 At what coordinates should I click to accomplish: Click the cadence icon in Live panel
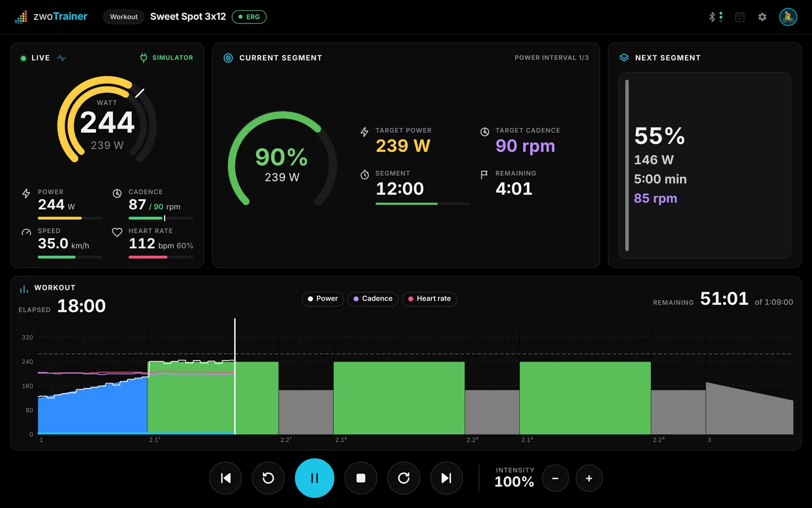click(x=117, y=194)
